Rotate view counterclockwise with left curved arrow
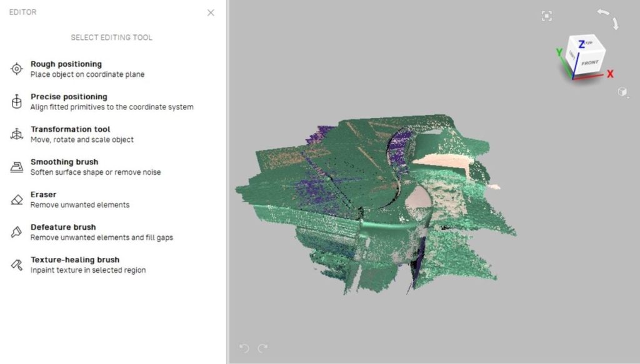 pos(602,12)
